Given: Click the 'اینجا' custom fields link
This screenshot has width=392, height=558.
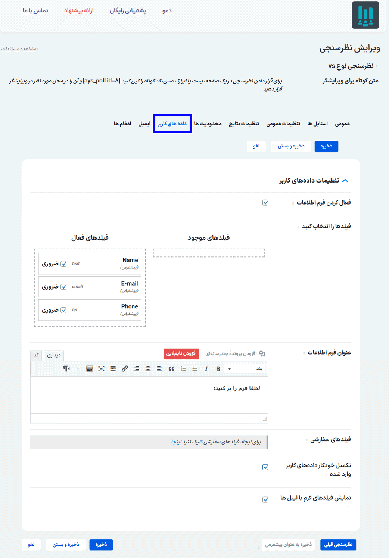Looking at the screenshot, I should 176,442.
